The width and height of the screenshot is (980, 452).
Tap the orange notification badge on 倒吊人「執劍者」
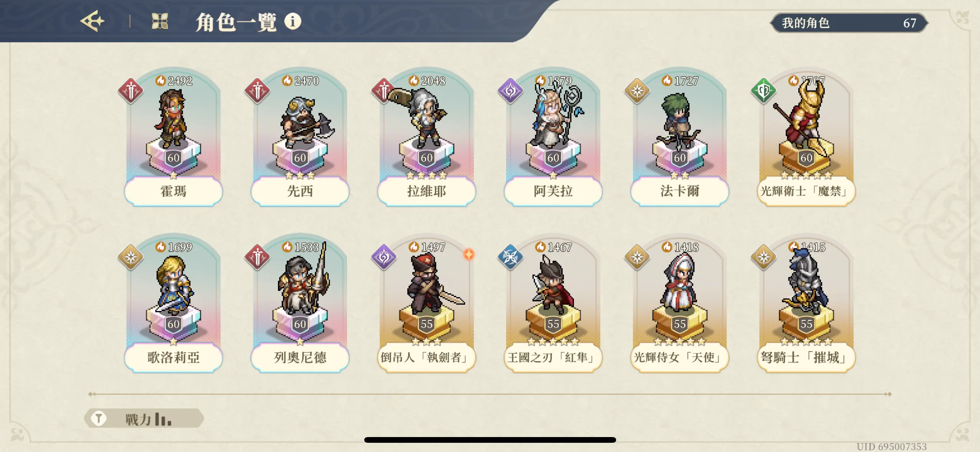click(x=469, y=254)
